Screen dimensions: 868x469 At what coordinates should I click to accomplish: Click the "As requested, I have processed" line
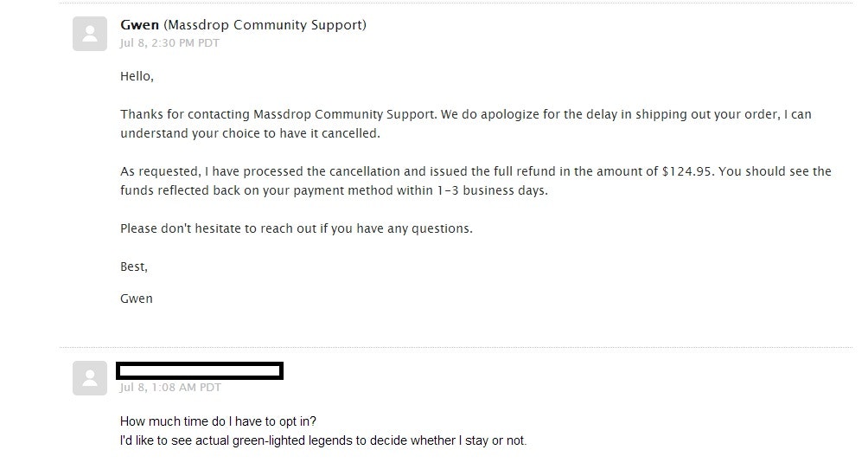259,171
